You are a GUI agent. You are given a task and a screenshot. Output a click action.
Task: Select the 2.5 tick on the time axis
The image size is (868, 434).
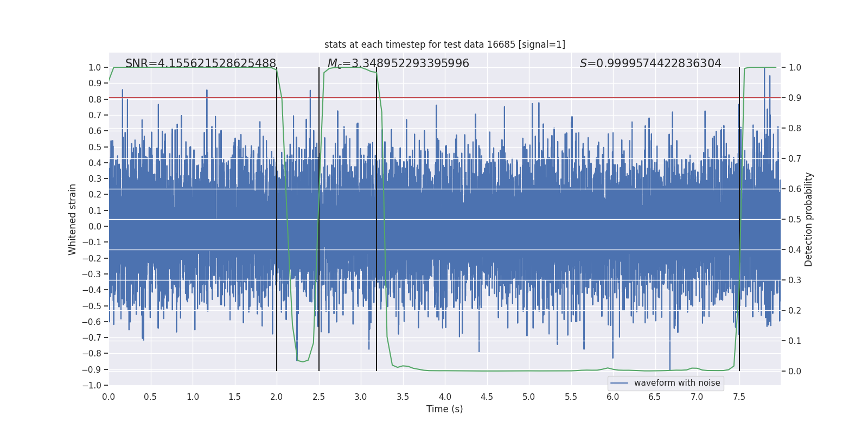coord(318,397)
